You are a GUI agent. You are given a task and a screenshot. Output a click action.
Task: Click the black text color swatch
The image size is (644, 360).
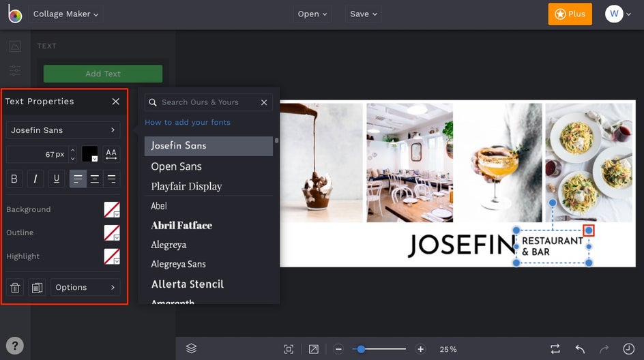[90, 154]
